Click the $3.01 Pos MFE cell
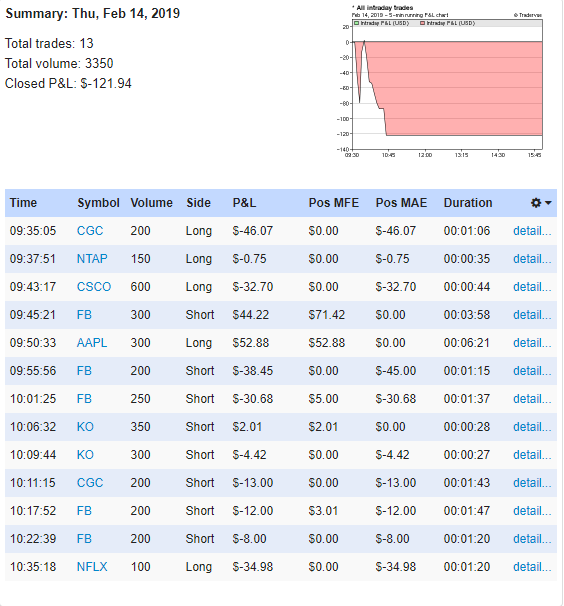Image resolution: width=564 pixels, height=606 pixels. [323, 511]
